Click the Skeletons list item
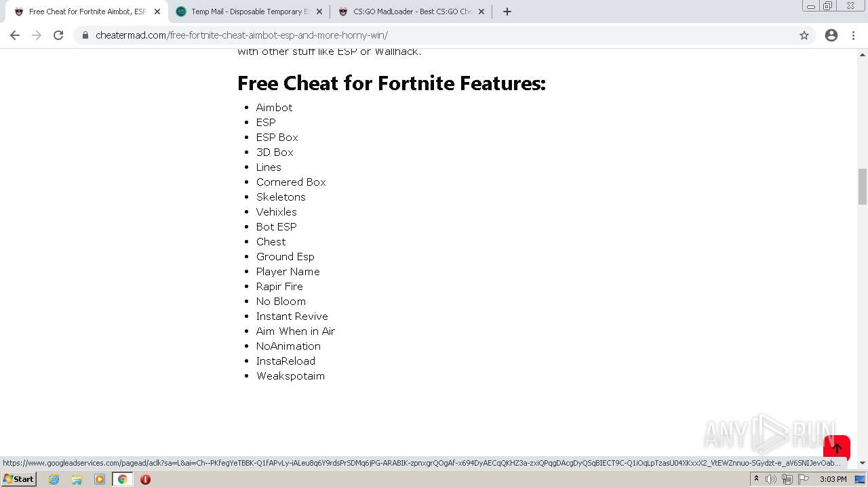The height and width of the screenshot is (488, 868). [x=281, y=197]
